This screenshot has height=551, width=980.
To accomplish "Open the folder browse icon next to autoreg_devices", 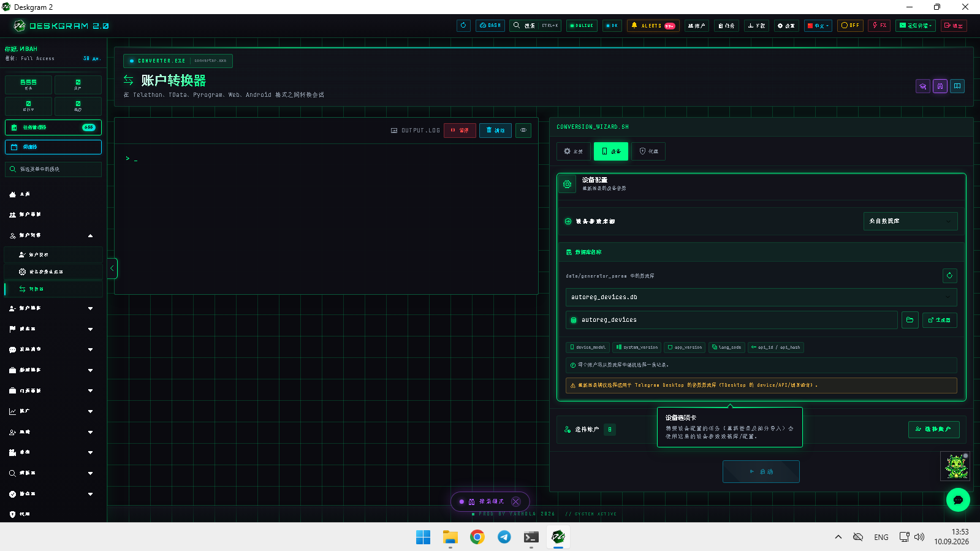I will pyautogui.click(x=910, y=320).
